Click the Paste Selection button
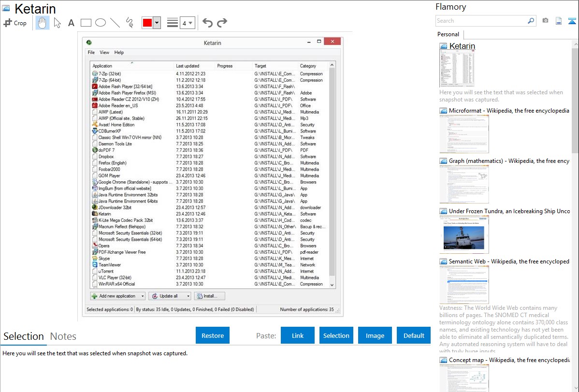Image resolution: width=579 pixels, height=392 pixels. coord(336,335)
